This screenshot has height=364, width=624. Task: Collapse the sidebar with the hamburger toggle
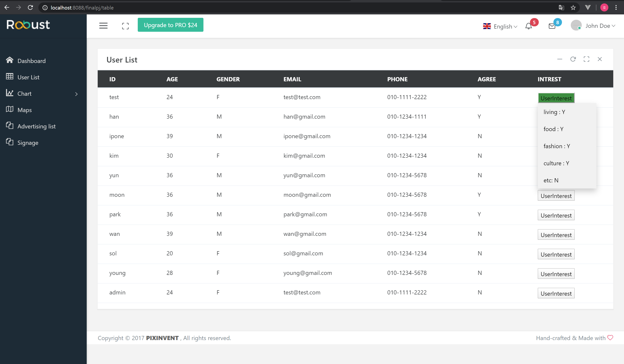click(103, 25)
